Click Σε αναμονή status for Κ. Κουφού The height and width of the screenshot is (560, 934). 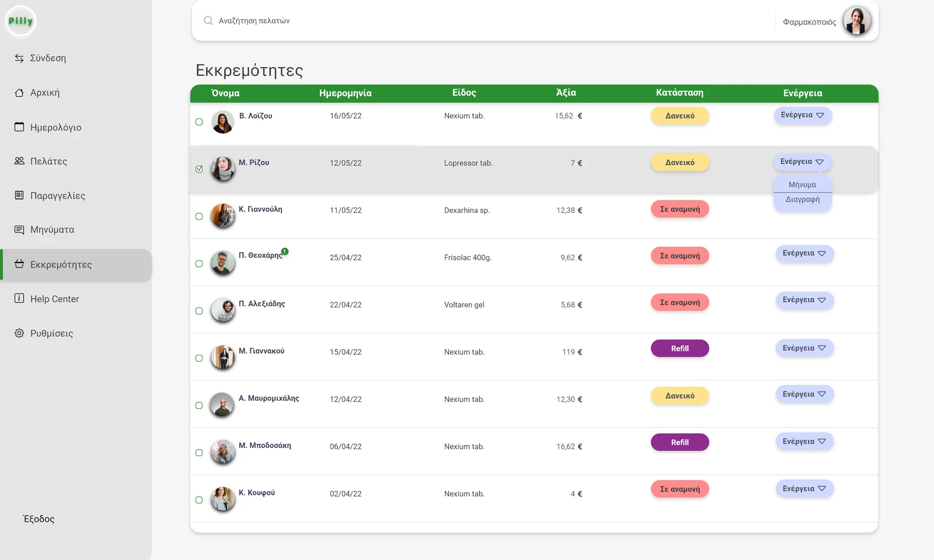(x=680, y=489)
